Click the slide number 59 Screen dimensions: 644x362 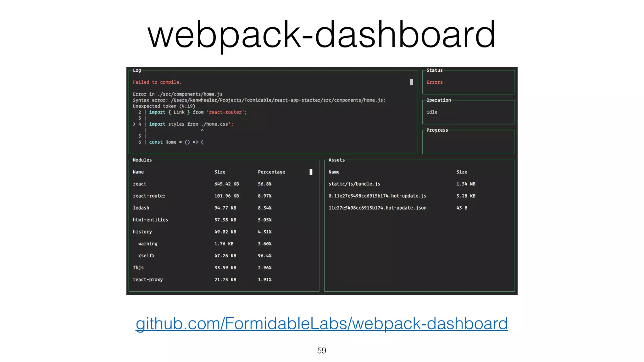coord(322,350)
